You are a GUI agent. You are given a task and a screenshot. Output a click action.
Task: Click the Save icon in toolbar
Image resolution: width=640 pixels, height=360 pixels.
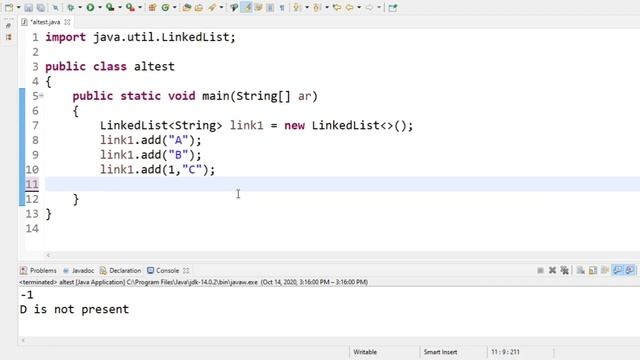[29, 7]
